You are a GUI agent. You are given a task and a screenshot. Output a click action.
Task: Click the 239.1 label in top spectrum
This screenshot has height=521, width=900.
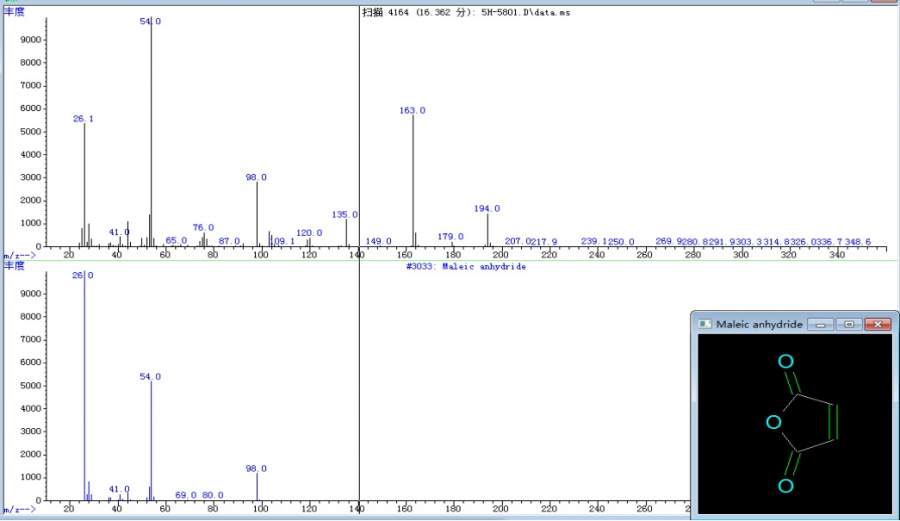pos(592,241)
